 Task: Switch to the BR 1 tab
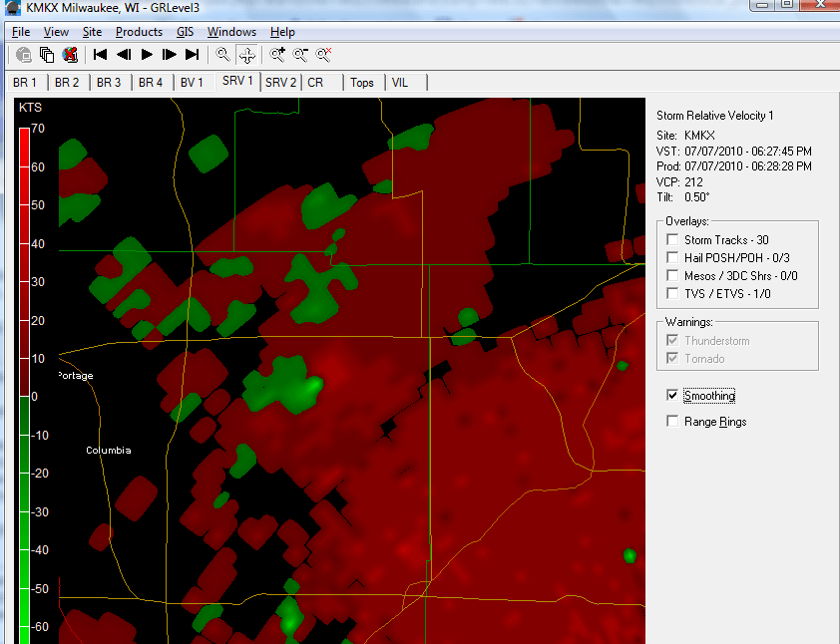click(x=25, y=83)
